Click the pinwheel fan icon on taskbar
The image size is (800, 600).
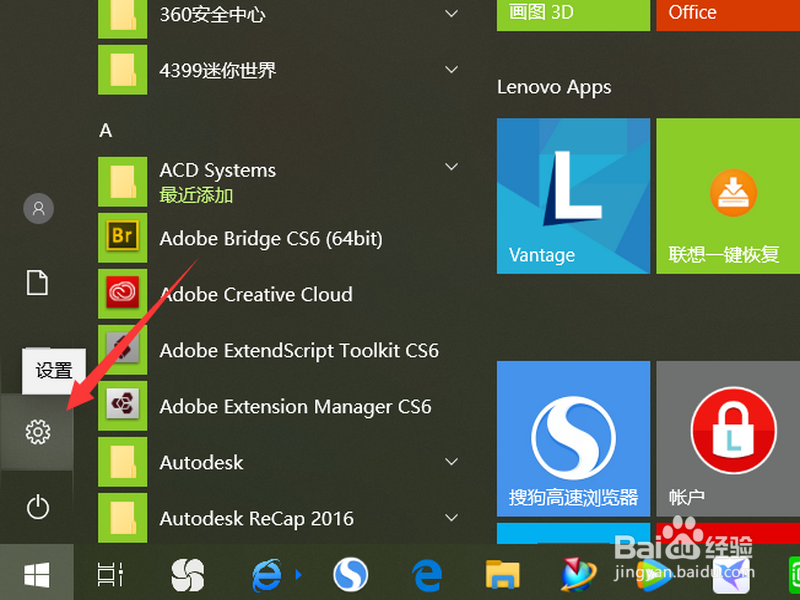188,574
